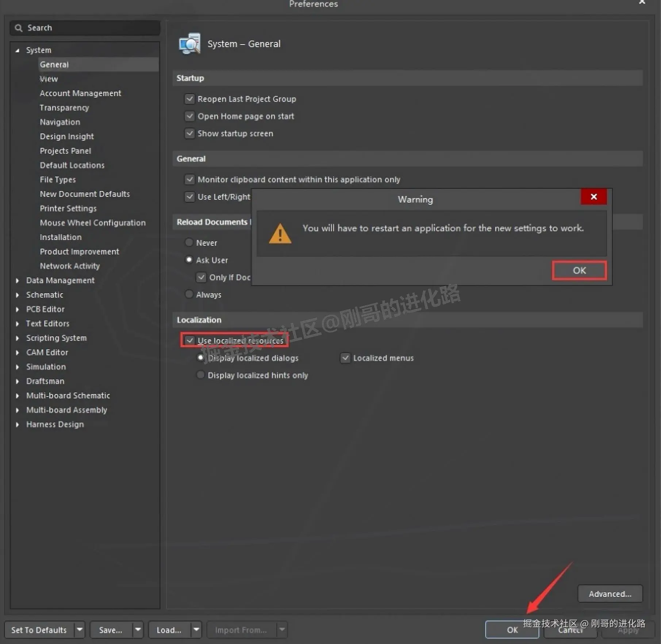The width and height of the screenshot is (661, 644).
Task: Click the search magnifier icon
Action: 19,28
